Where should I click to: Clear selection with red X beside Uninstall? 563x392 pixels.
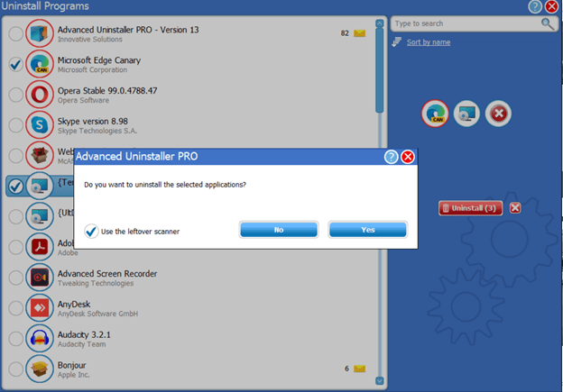coord(515,208)
